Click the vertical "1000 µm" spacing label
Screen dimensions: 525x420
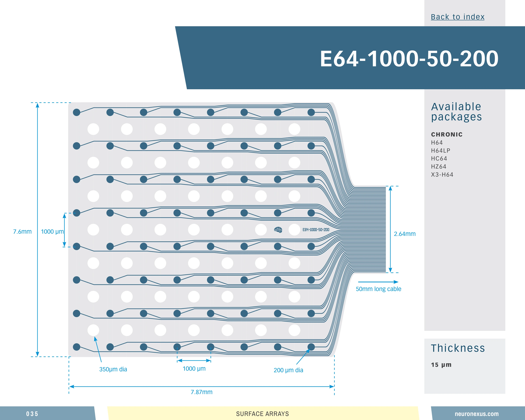click(x=52, y=232)
